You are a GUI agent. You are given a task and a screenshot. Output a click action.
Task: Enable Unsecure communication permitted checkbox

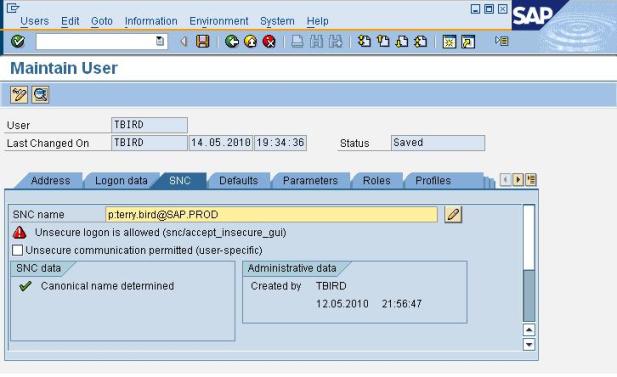(x=17, y=250)
